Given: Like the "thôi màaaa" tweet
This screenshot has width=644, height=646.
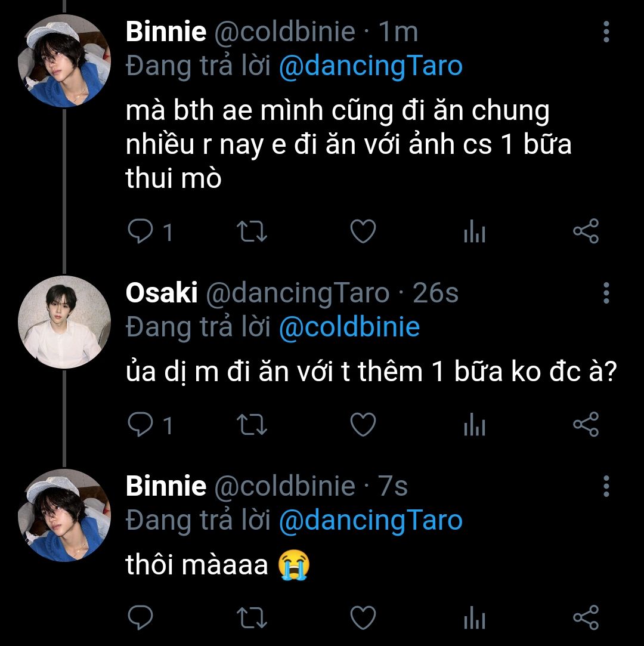Looking at the screenshot, I should (363, 618).
